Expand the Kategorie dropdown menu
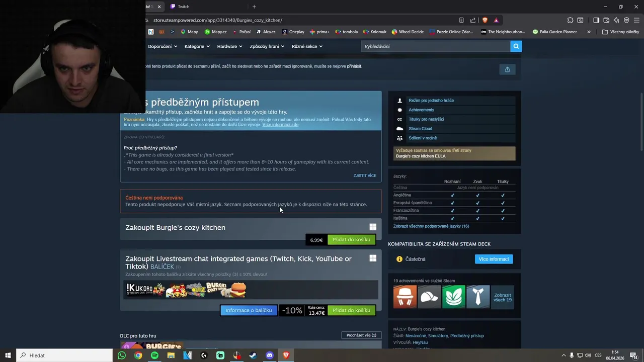Screen dimensions: 644x362 (x=197, y=46)
